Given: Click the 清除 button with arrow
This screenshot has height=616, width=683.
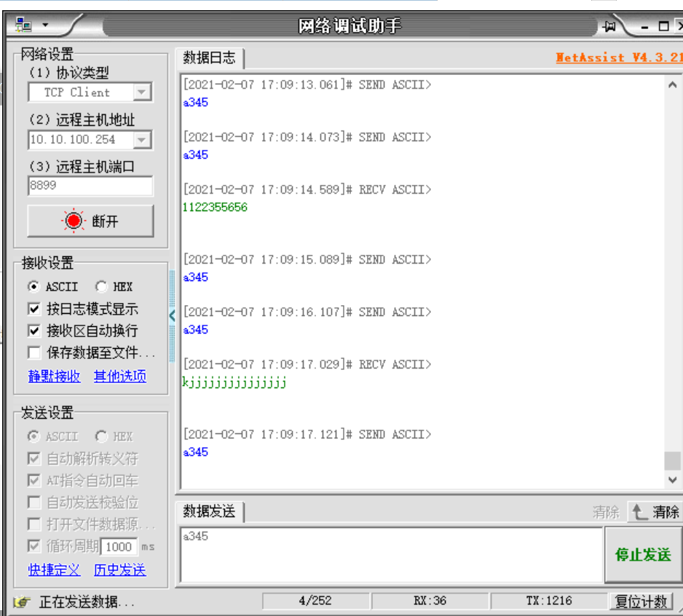Looking at the screenshot, I should [655, 512].
